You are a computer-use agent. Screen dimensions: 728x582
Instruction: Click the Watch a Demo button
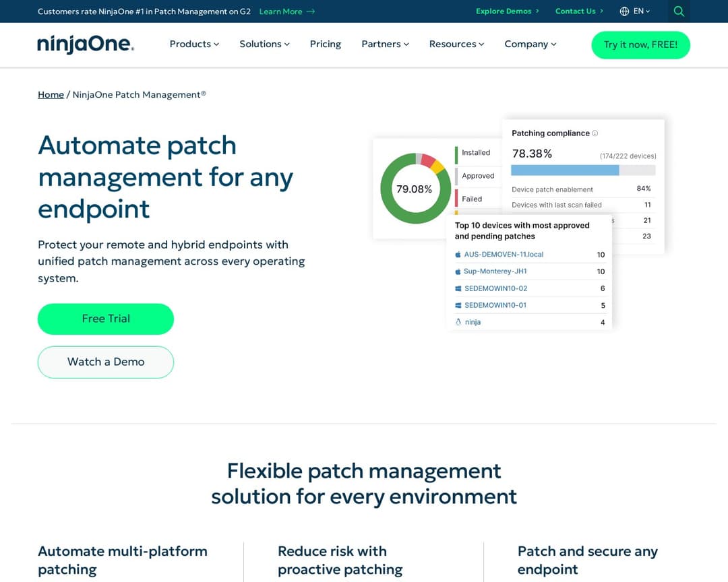(x=105, y=362)
